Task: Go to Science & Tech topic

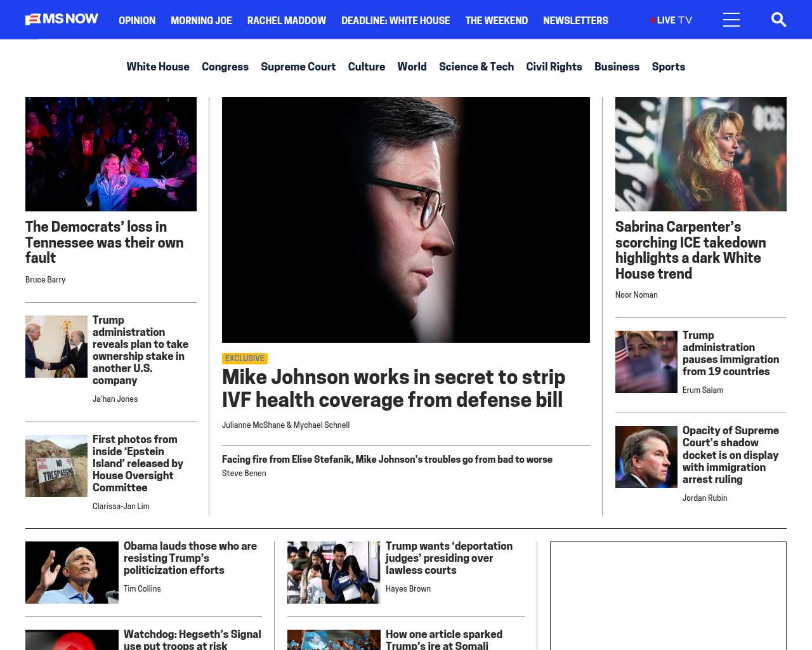Action: click(x=476, y=67)
